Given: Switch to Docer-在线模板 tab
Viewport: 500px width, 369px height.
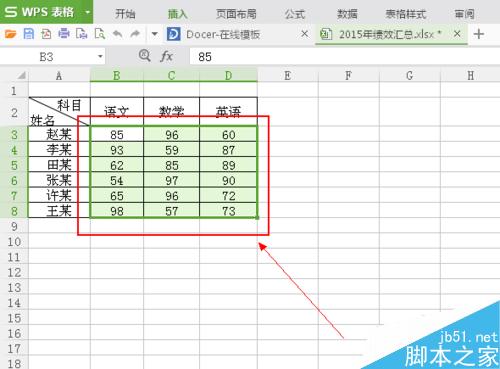Looking at the screenshot, I should 223,34.
